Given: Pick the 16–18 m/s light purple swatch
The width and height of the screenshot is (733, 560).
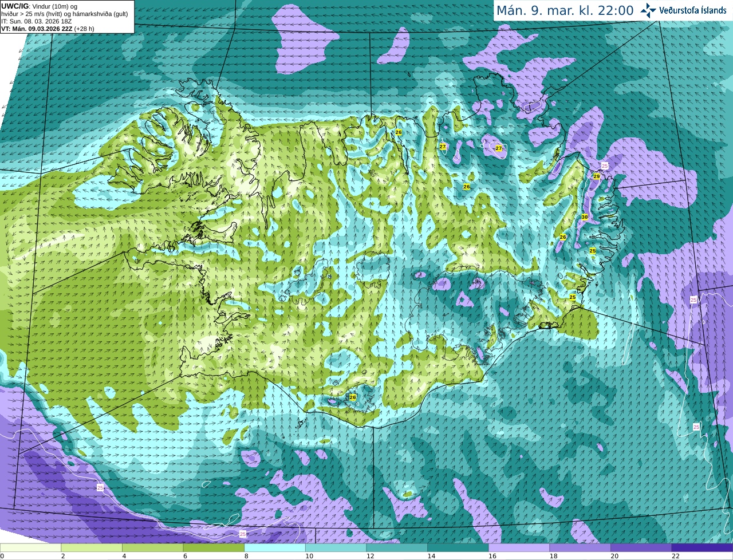Looking at the screenshot, I should click(519, 547).
